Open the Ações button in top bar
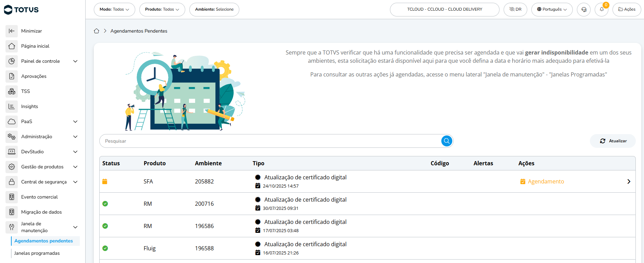This screenshot has height=263, width=644. (x=627, y=10)
